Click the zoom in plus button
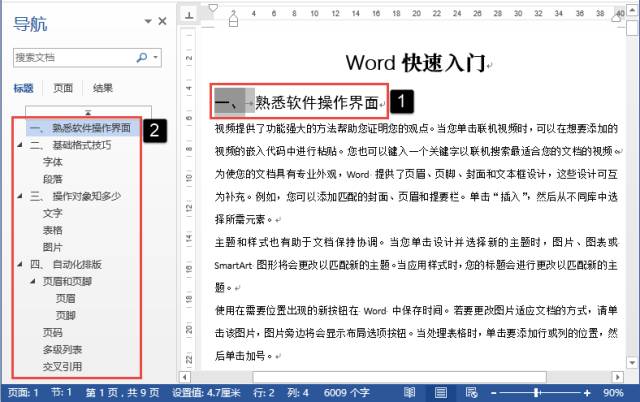The height and width of the screenshot is (402, 640). click(587, 393)
